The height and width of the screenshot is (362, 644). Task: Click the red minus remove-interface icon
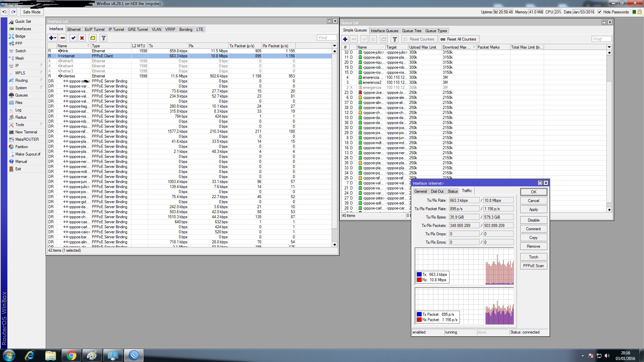click(62, 38)
